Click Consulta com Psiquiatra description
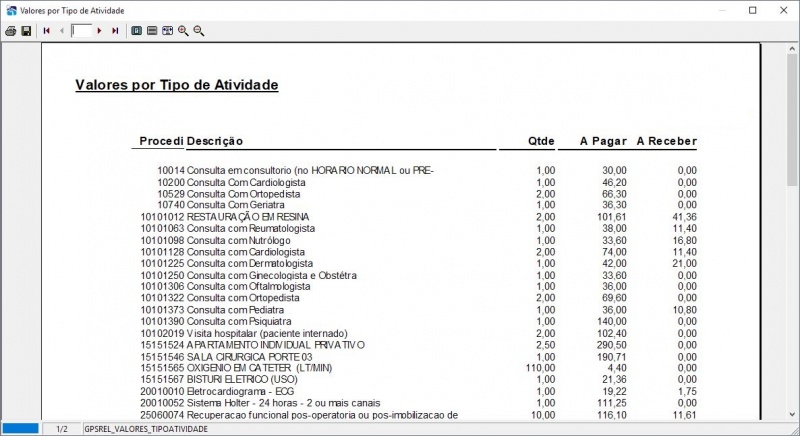800x436 pixels. point(239,322)
